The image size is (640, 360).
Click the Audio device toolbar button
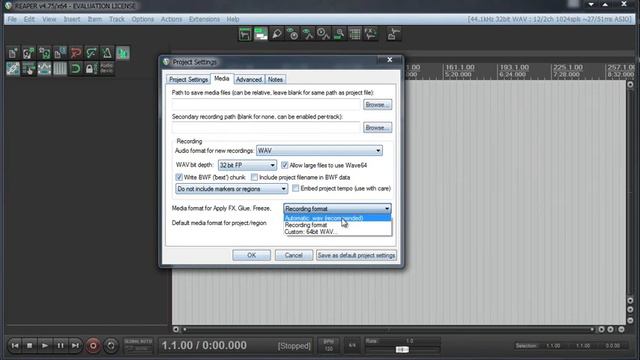coord(107,69)
